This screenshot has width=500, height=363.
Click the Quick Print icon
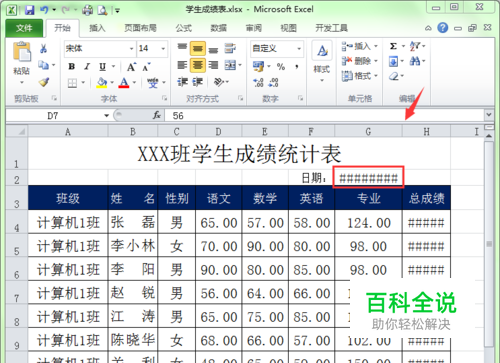click(87, 10)
